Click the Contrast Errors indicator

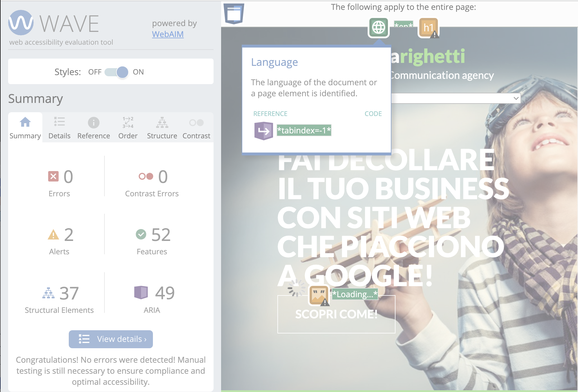point(152,182)
